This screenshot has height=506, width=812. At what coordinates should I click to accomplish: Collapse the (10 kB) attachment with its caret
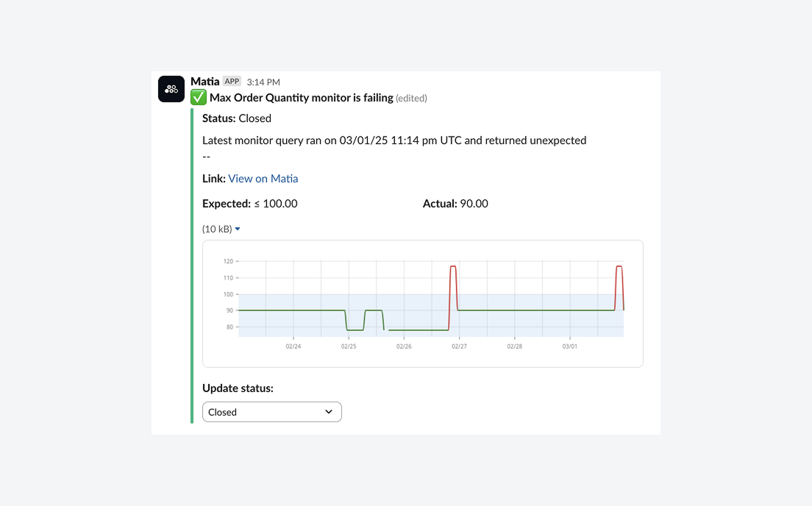pos(238,229)
